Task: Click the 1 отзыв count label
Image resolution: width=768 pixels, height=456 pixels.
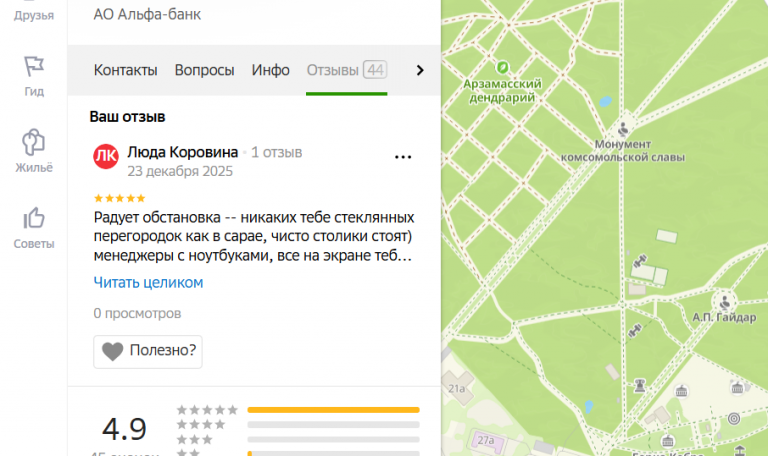Action: (276, 152)
